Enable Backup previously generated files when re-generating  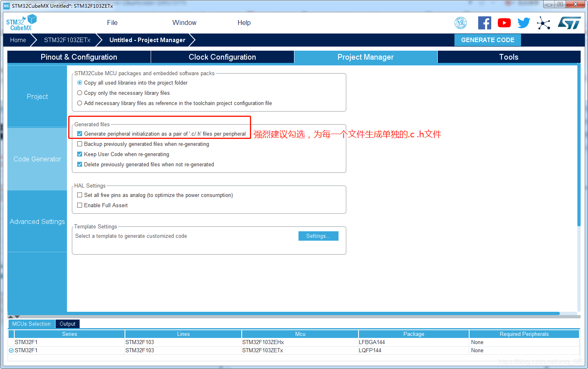click(80, 144)
